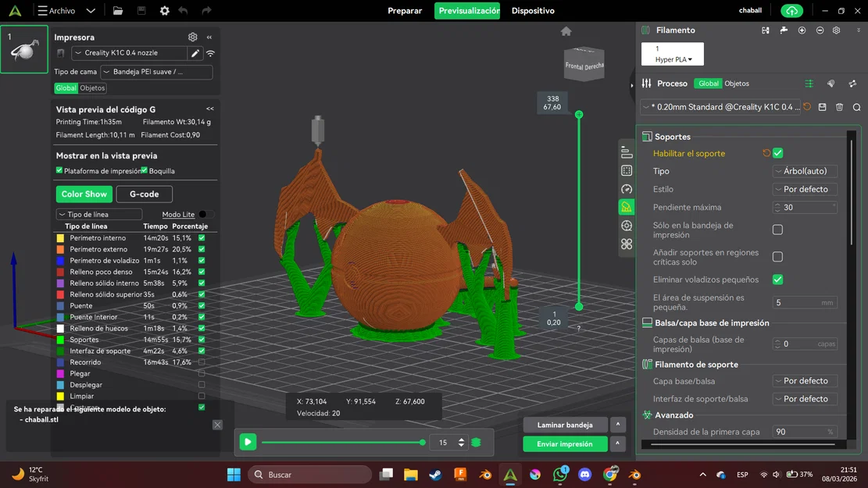Open filament settings gear
The image size is (868, 488).
pyautogui.click(x=835, y=30)
